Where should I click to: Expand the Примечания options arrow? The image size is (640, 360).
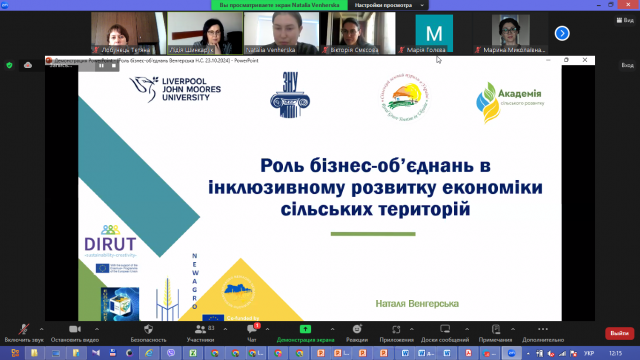[x=513, y=329]
